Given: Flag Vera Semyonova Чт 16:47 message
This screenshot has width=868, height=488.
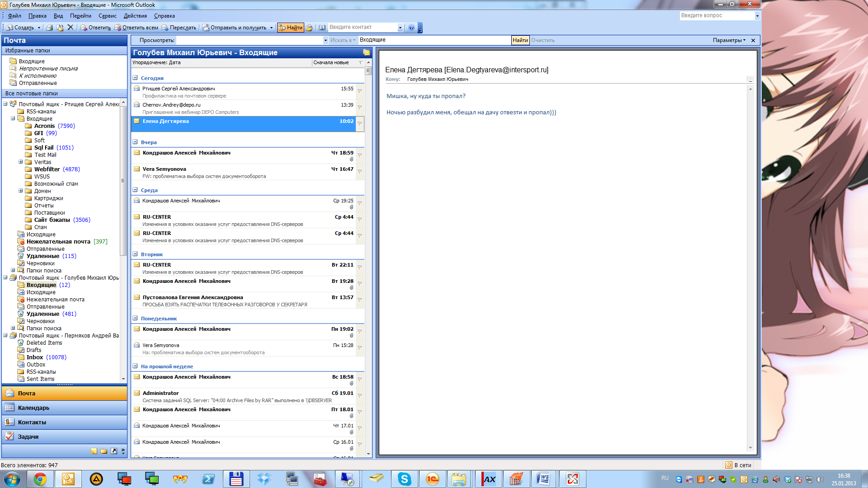Looking at the screenshot, I should (360, 171).
